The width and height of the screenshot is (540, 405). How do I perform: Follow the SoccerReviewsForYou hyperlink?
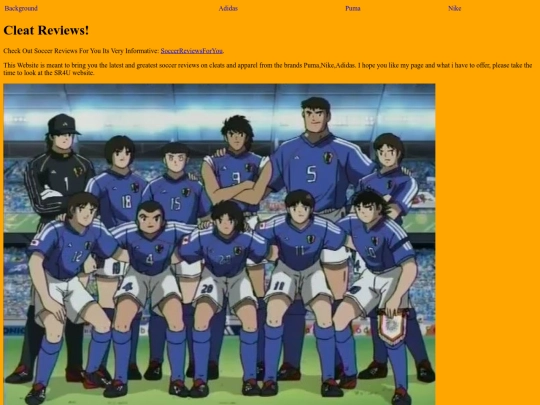click(191, 51)
